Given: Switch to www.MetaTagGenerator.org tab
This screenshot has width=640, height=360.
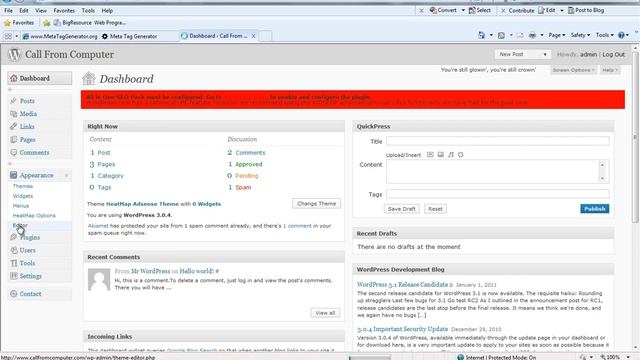Looking at the screenshot, I should pyautogui.click(x=60, y=36).
